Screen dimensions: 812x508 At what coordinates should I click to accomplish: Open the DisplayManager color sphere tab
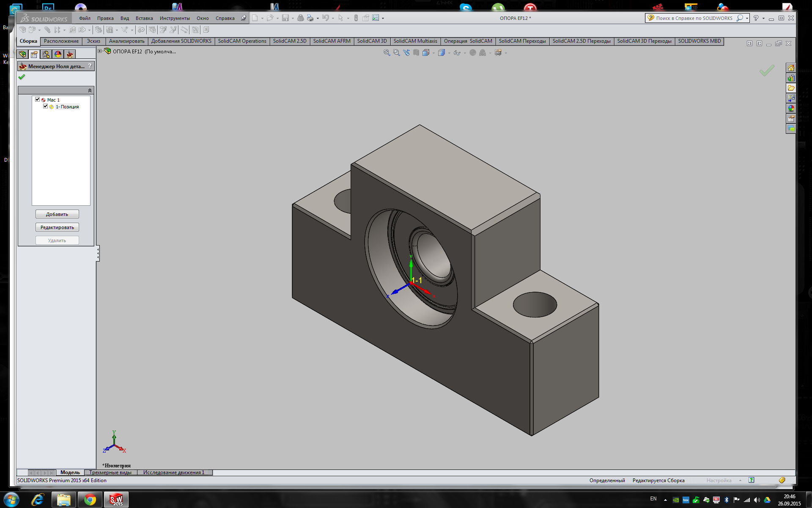coord(58,54)
